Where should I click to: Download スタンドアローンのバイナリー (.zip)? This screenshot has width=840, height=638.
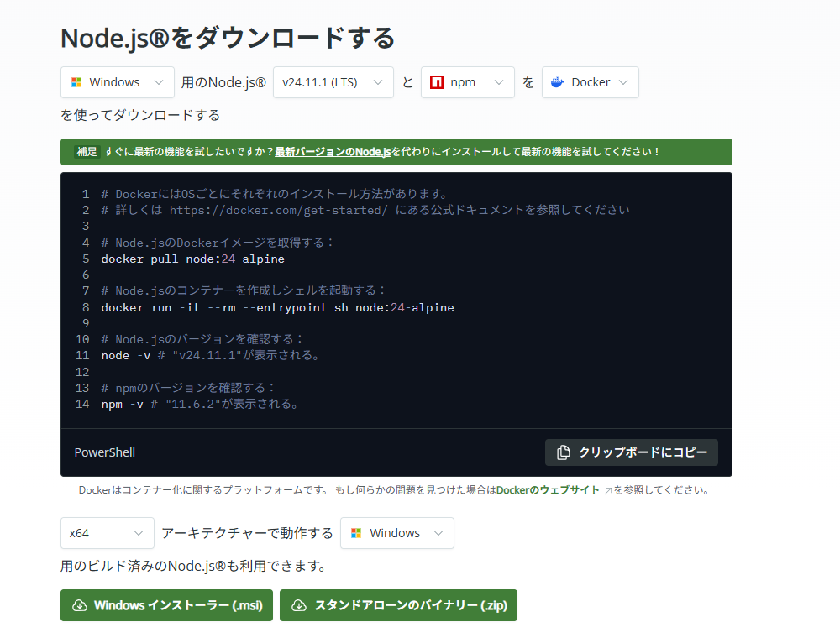point(398,605)
